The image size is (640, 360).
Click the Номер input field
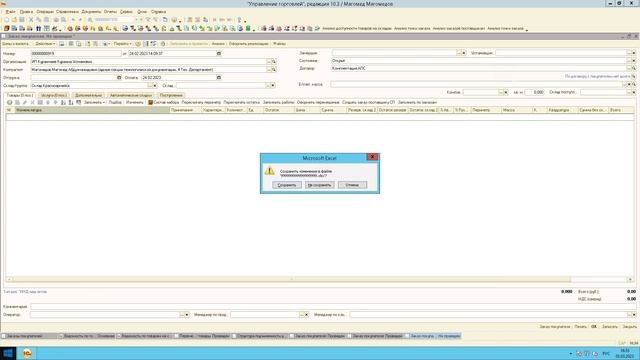76,53
